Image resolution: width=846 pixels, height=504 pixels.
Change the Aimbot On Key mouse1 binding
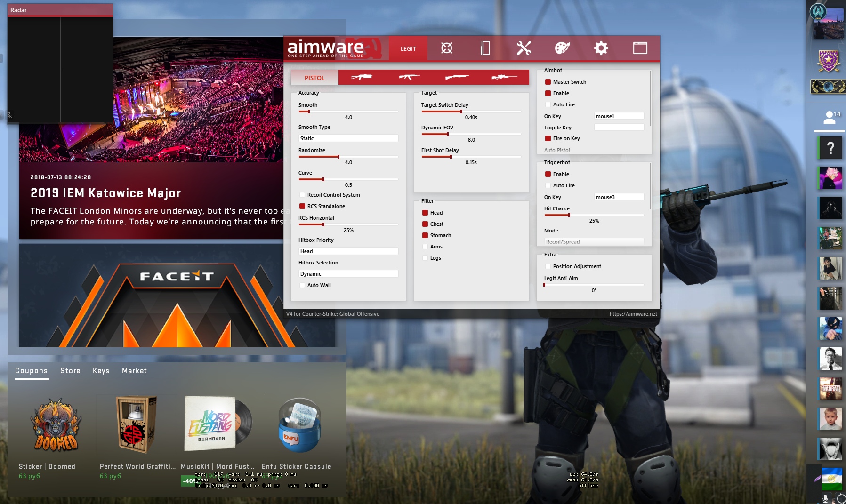[619, 116]
